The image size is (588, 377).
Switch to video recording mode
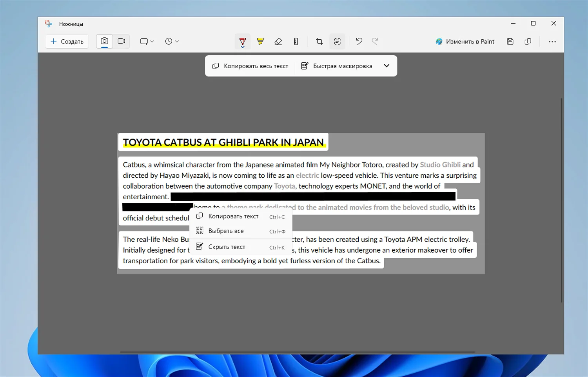(x=122, y=41)
